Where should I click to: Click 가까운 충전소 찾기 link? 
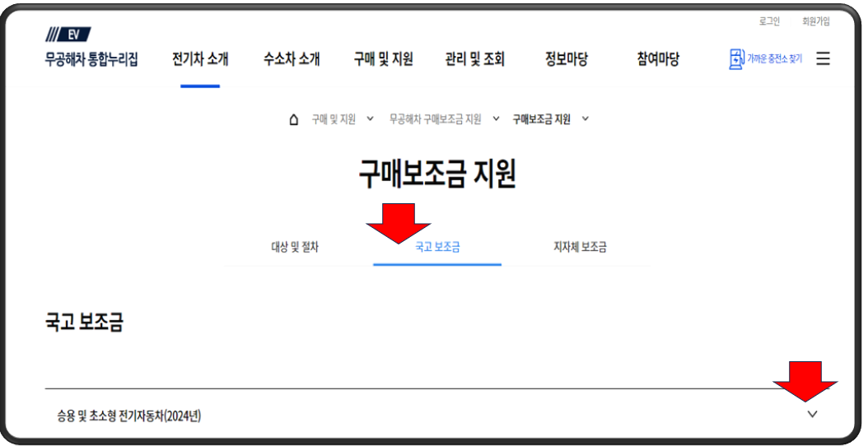(x=774, y=58)
